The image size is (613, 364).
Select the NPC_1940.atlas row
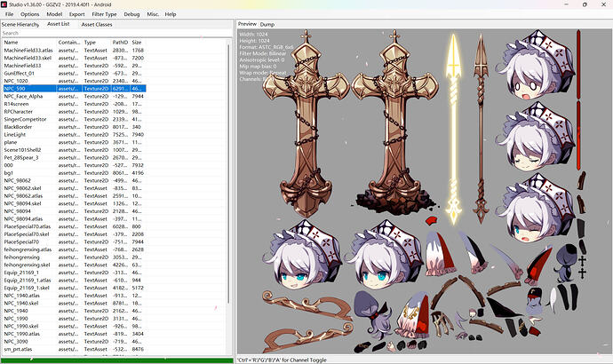point(75,296)
